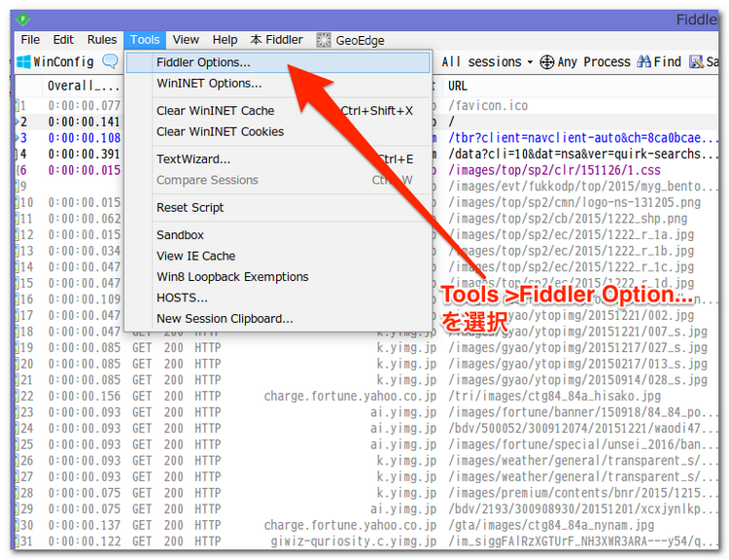729x560 pixels.
Task: Click CSS session icon of row 6
Action: [x=17, y=170]
